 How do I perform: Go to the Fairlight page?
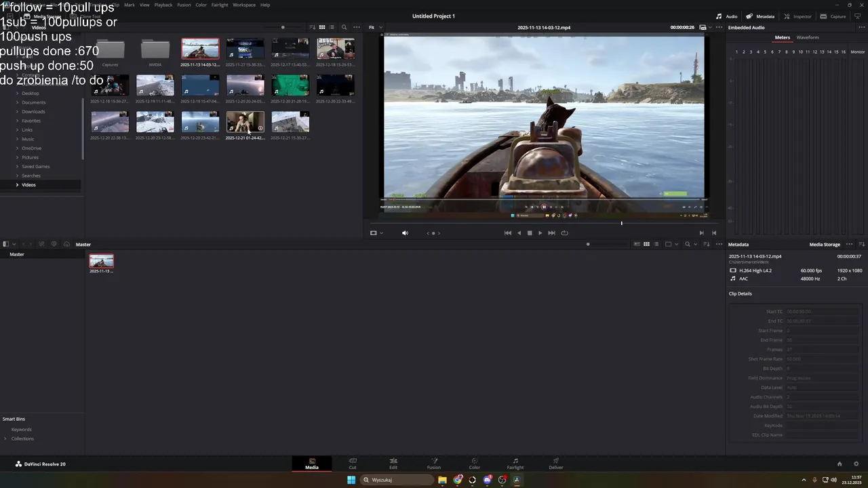[515, 464]
